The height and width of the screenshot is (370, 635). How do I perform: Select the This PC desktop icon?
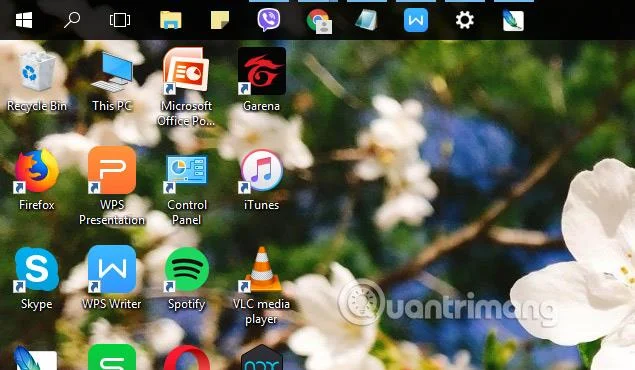pos(112,73)
